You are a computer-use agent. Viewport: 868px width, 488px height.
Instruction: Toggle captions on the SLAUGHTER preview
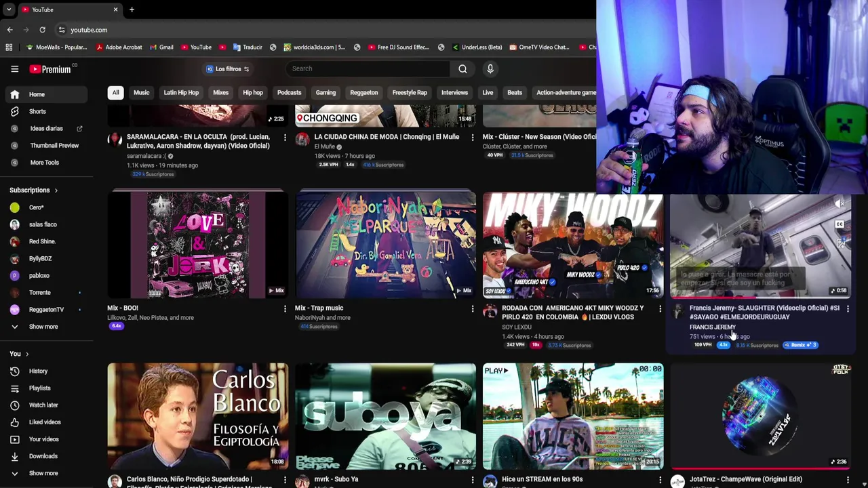tap(840, 224)
